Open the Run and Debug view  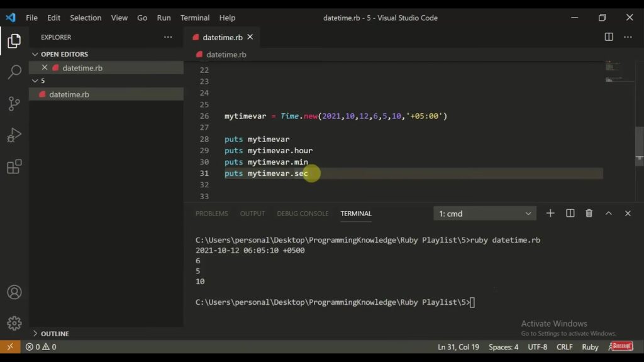pyautogui.click(x=14, y=134)
